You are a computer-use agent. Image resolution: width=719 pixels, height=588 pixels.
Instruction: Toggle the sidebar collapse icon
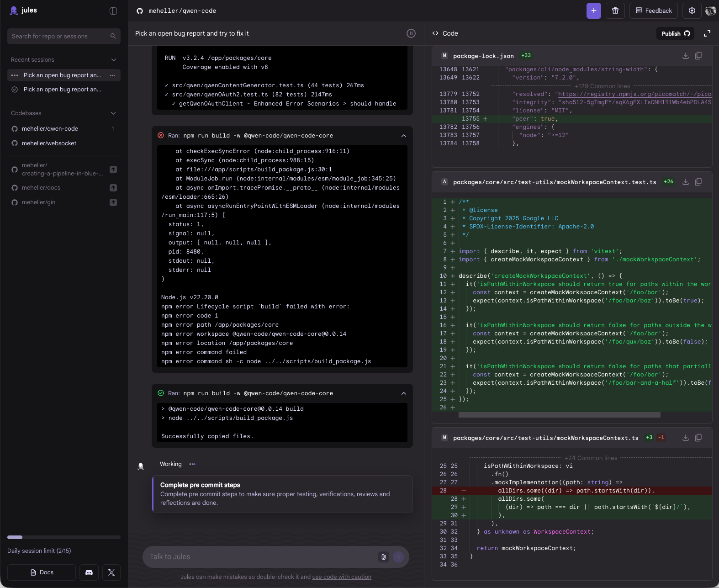[113, 11]
